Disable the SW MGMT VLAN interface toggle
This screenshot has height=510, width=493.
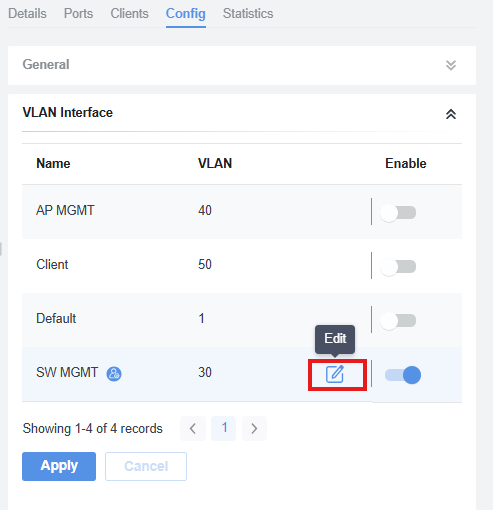(x=403, y=375)
